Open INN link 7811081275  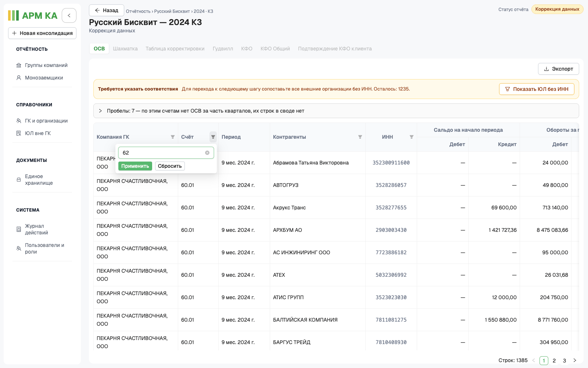391,320
